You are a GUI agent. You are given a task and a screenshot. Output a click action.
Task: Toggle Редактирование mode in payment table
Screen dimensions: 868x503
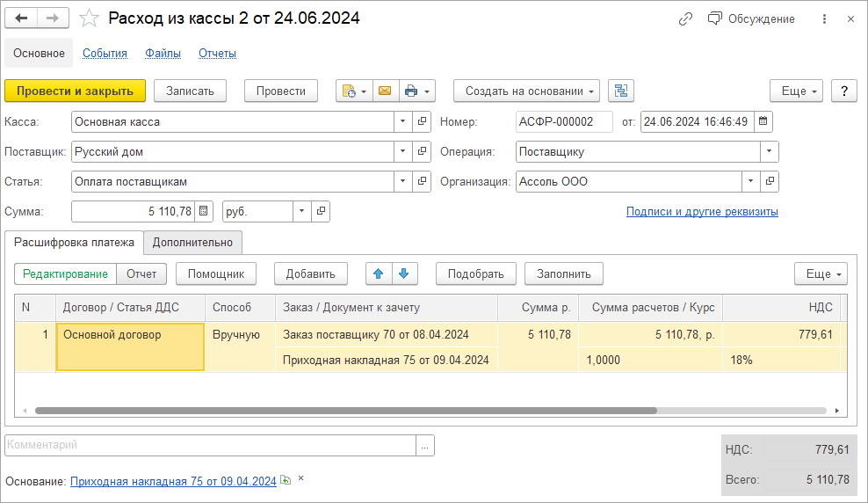pyautogui.click(x=65, y=273)
